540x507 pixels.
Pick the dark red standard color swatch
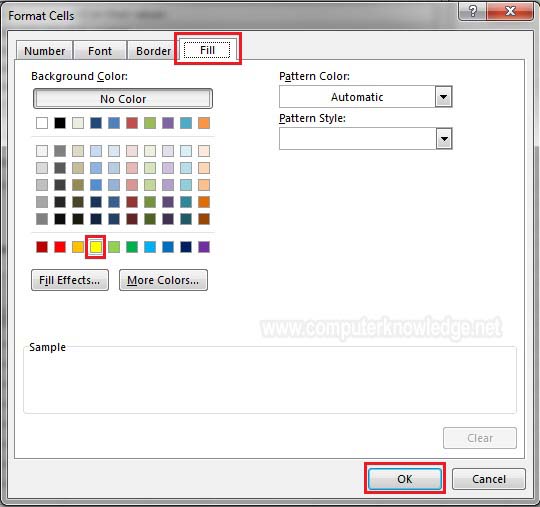42,247
